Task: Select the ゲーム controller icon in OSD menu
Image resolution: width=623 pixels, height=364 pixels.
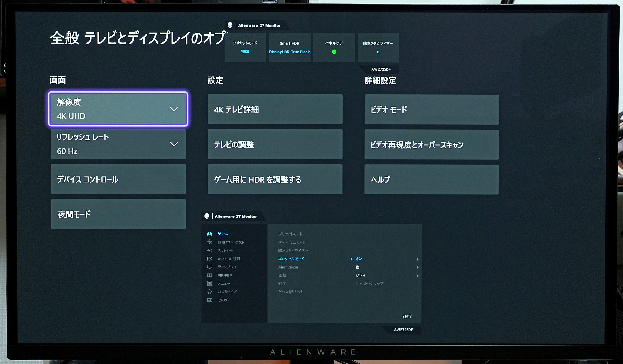Action: tap(210, 234)
